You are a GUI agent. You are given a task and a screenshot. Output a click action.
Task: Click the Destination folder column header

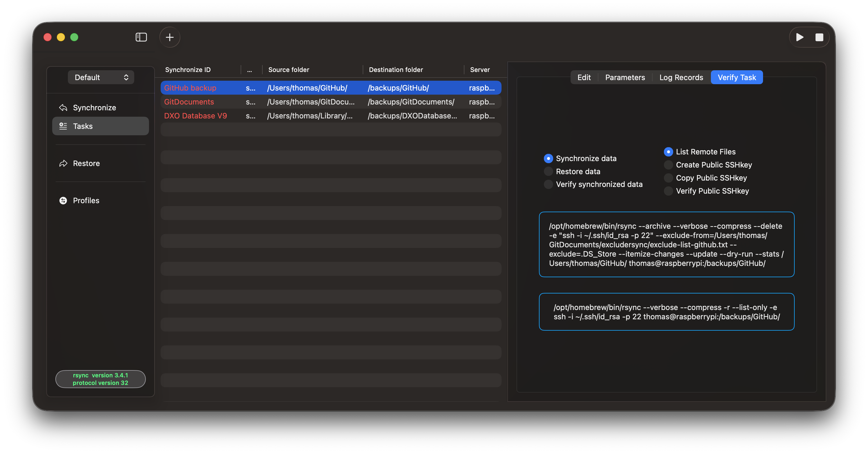(396, 69)
